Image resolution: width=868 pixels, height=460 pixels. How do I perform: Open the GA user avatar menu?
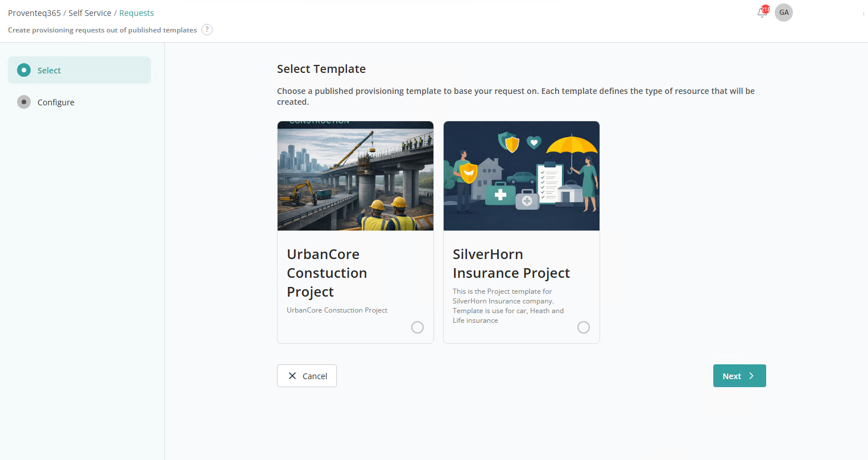coord(784,13)
